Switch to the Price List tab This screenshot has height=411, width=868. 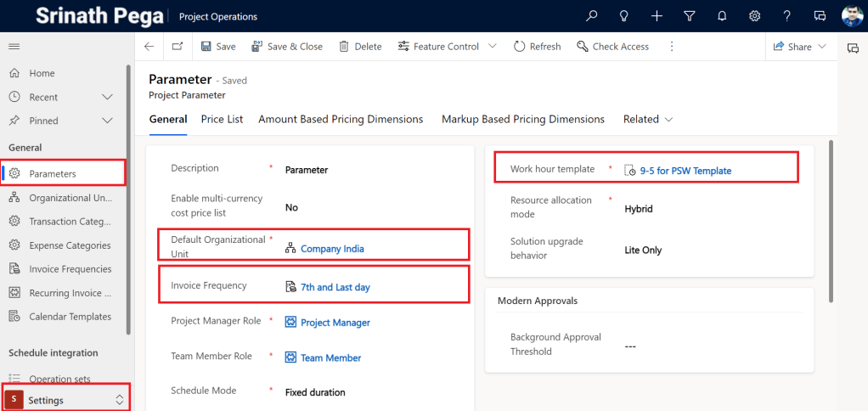(222, 120)
